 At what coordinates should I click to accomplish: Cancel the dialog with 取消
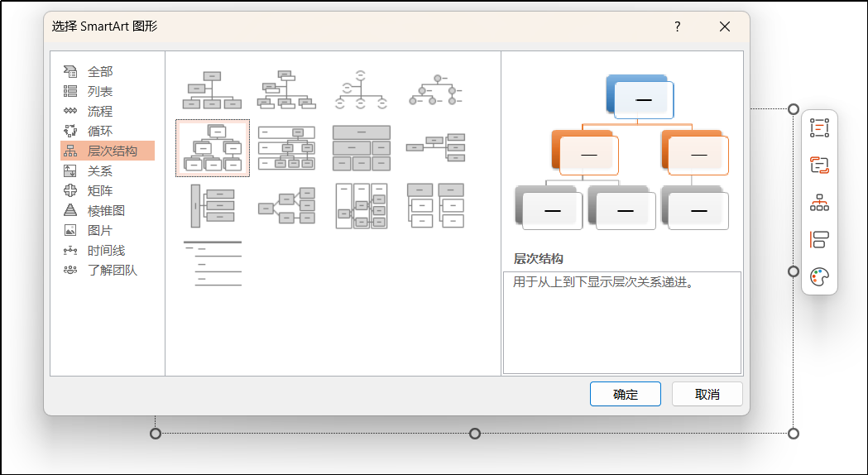(x=707, y=394)
